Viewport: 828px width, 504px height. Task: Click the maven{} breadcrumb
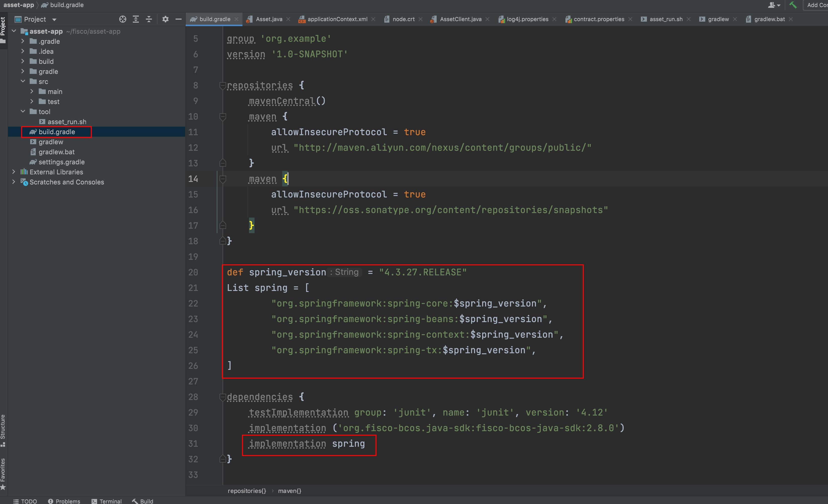pyautogui.click(x=289, y=491)
